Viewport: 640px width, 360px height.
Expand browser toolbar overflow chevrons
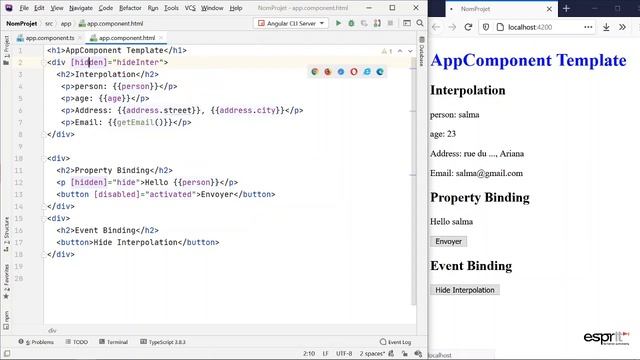(622, 27)
